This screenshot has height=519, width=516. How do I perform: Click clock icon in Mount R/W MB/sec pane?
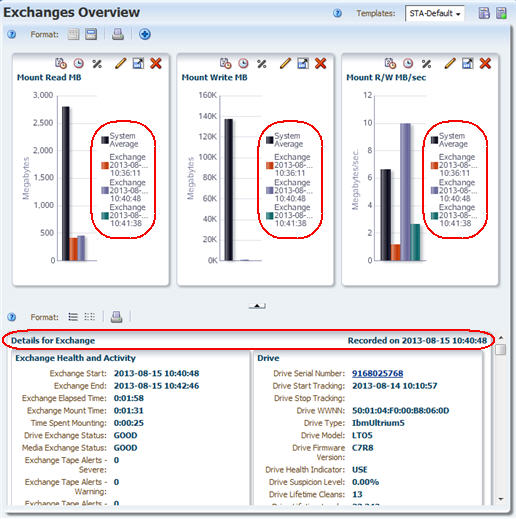click(x=408, y=63)
